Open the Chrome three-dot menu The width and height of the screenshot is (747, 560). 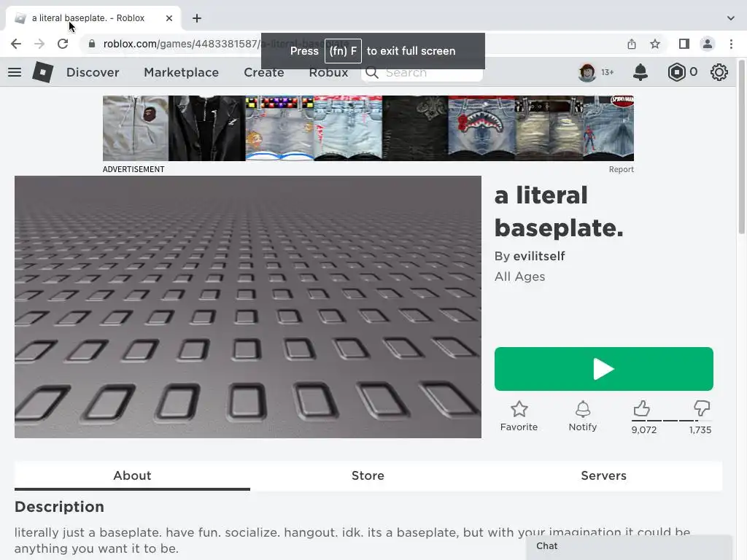731,44
